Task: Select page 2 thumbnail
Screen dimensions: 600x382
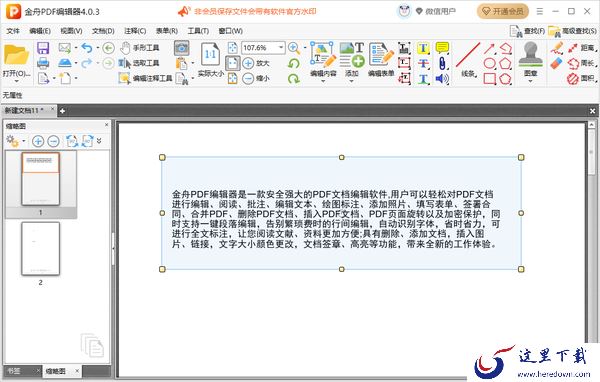Action: [41, 249]
